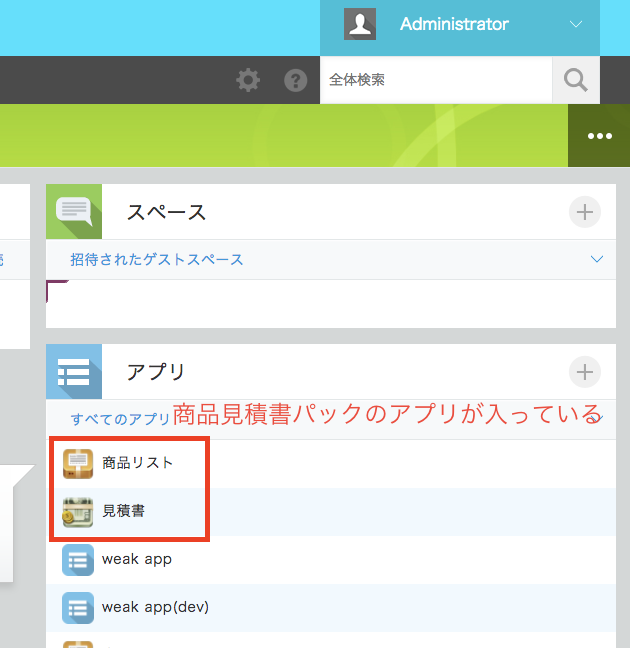Open the settings gear icon

pyautogui.click(x=248, y=80)
